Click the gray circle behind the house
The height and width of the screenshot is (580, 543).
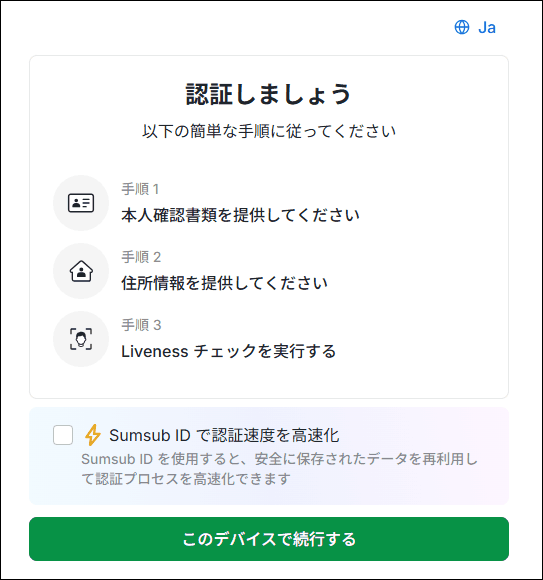[81, 271]
